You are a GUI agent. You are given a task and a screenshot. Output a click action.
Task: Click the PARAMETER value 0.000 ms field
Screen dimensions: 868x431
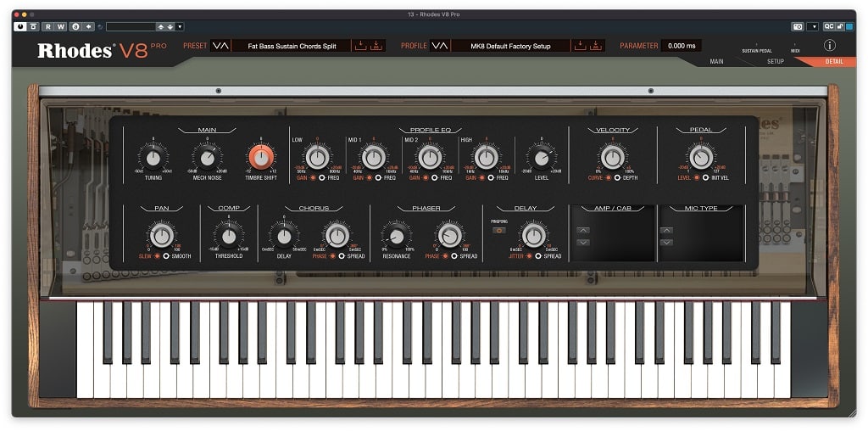[x=682, y=46]
